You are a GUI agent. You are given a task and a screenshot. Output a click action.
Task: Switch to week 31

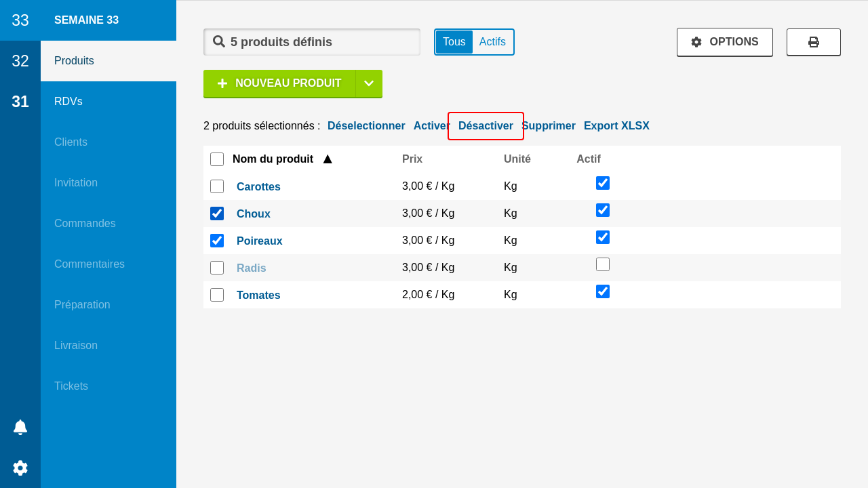[20, 102]
